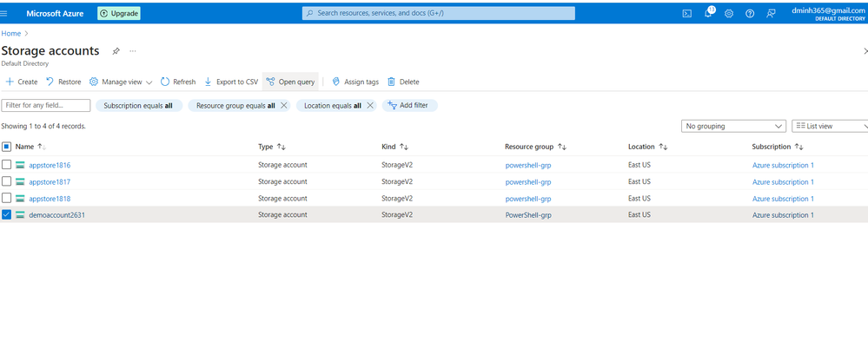Expand the Manage view menu
The height and width of the screenshot is (361, 868).
pos(121,82)
